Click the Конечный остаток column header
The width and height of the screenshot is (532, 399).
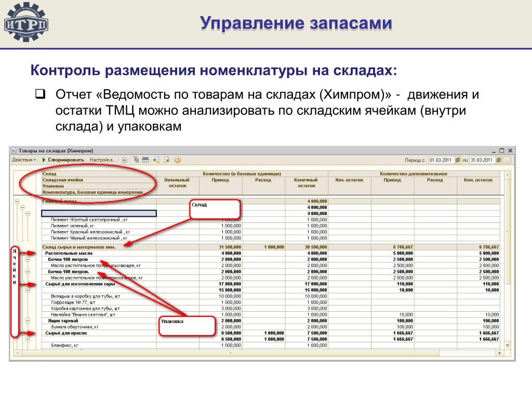[x=307, y=183]
